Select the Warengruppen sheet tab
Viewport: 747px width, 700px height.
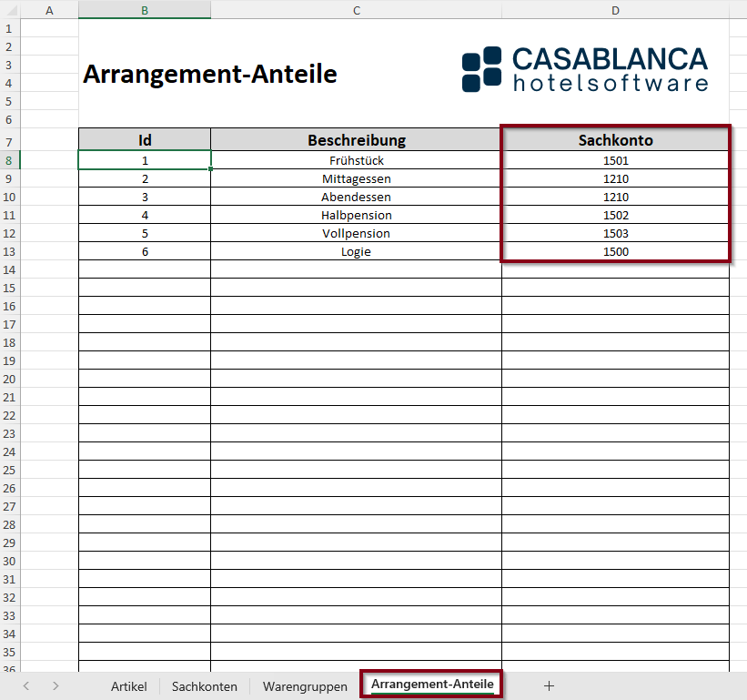click(305, 686)
